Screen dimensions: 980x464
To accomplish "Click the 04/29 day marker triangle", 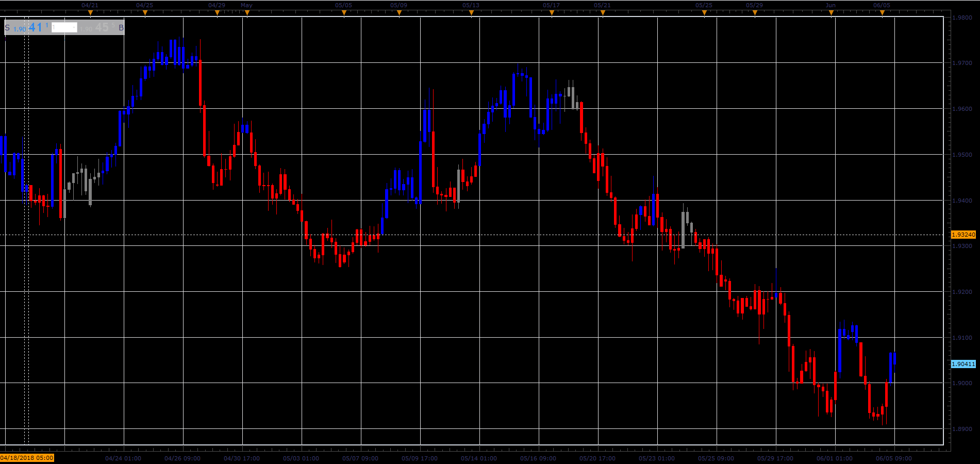I will coord(217,13).
